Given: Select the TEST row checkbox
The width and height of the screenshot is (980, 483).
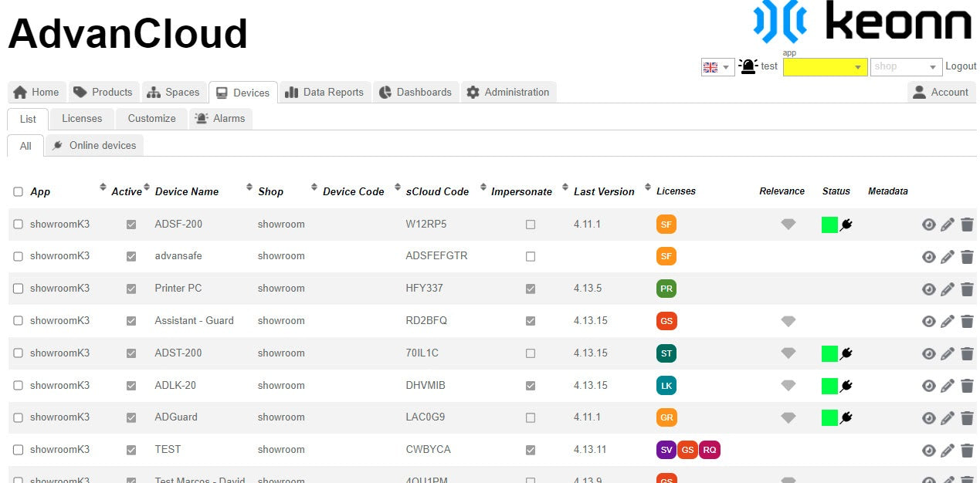Looking at the screenshot, I should click(x=19, y=450).
